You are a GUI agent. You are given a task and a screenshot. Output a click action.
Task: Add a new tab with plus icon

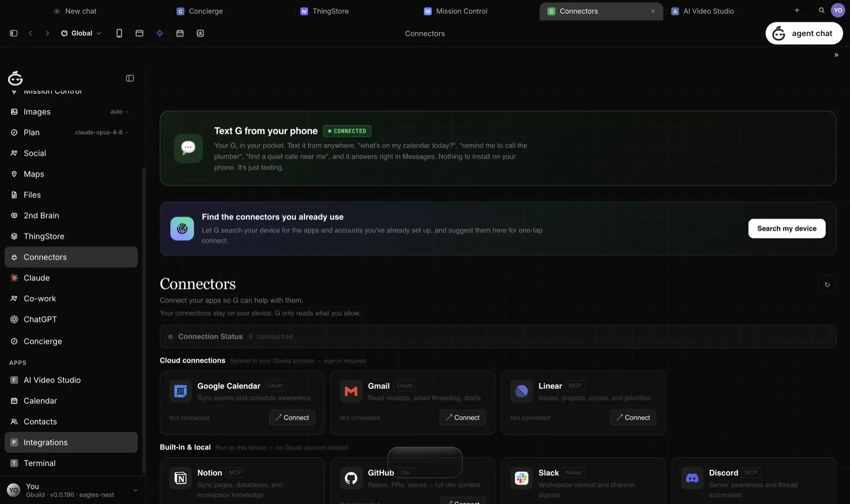coord(797,10)
